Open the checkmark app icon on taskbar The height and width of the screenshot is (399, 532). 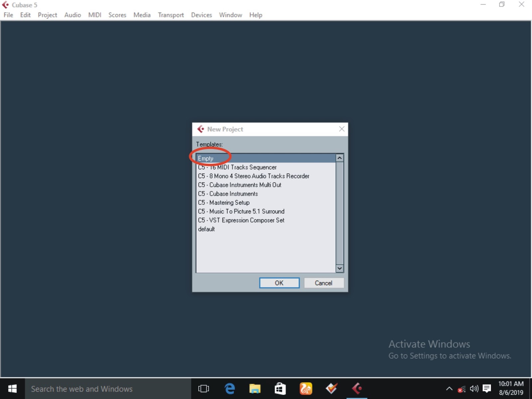point(332,389)
